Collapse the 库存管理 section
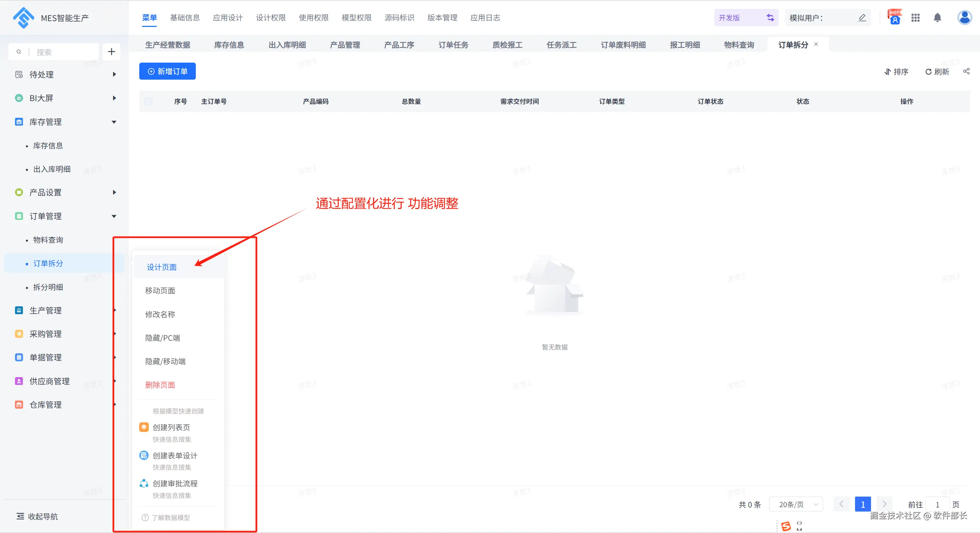 coord(114,122)
